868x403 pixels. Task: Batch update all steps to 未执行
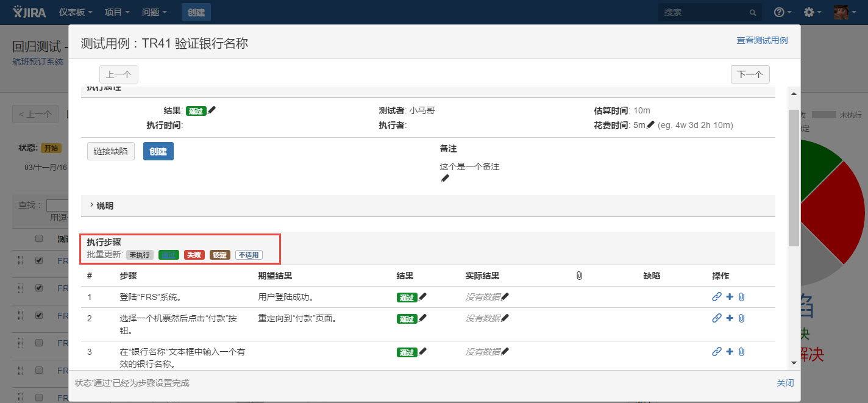[140, 255]
